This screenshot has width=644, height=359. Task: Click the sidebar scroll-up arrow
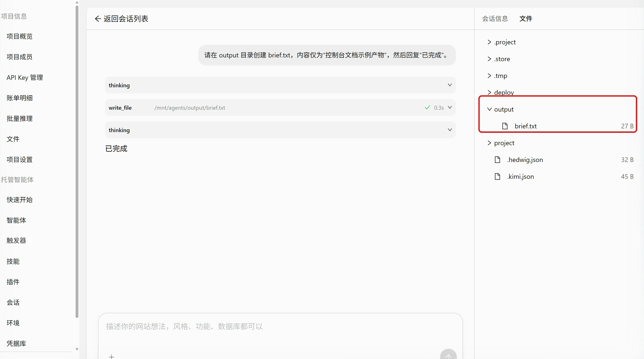(x=77, y=2)
